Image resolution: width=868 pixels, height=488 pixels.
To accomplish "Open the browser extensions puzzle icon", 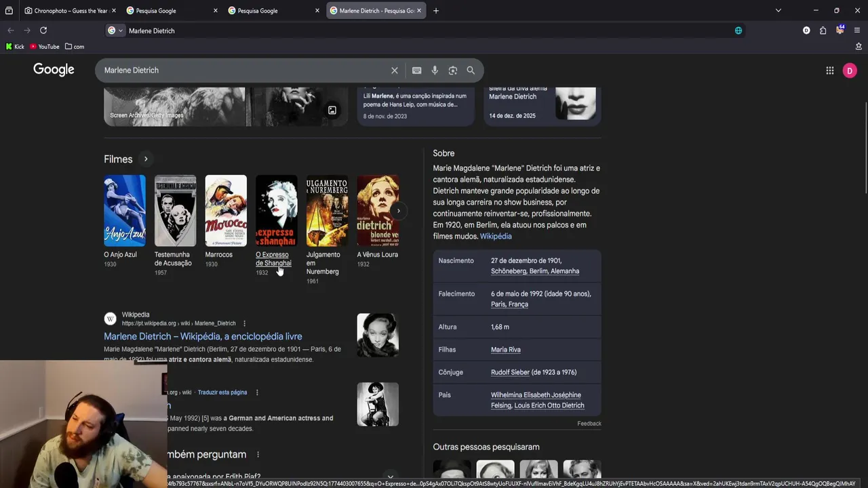I will pyautogui.click(x=823, y=30).
